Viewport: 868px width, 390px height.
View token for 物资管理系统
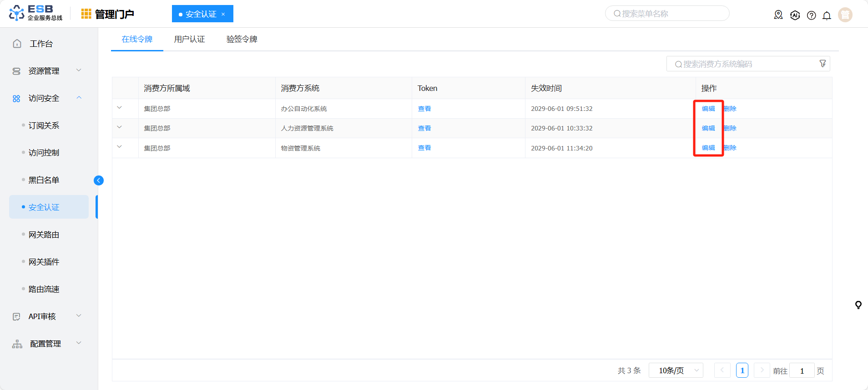coord(424,148)
